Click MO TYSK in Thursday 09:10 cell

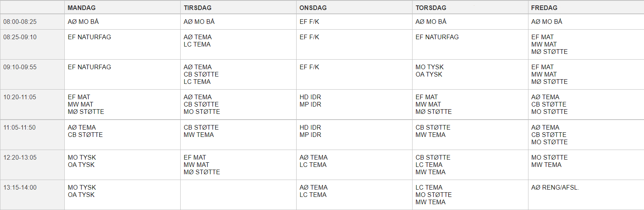coord(429,67)
